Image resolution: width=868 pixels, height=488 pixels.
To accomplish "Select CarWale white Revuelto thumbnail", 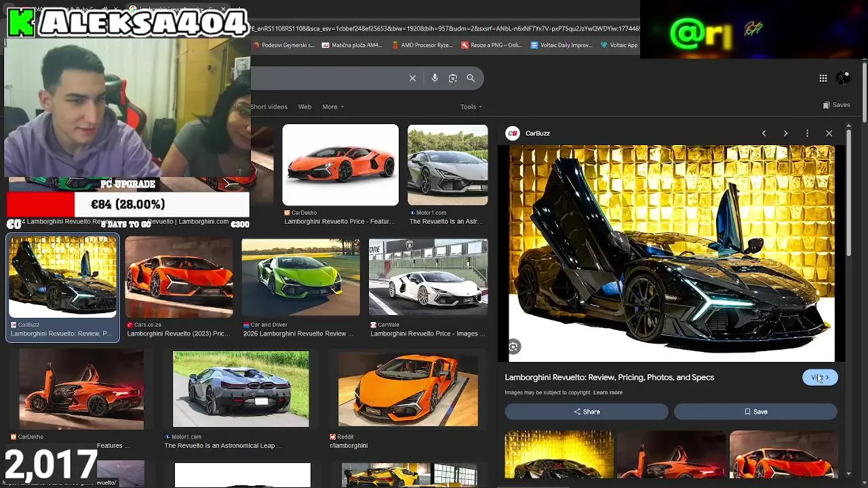I will point(428,278).
